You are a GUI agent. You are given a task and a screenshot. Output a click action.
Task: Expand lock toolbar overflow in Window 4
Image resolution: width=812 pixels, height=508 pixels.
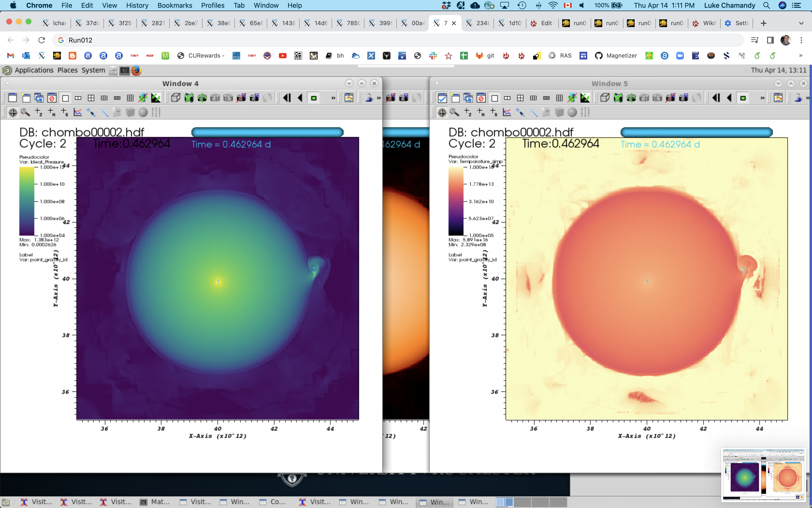coord(379,98)
